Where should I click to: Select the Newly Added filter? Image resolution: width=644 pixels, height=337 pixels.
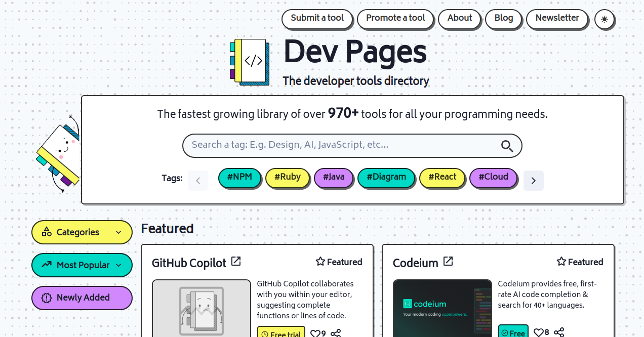82,298
